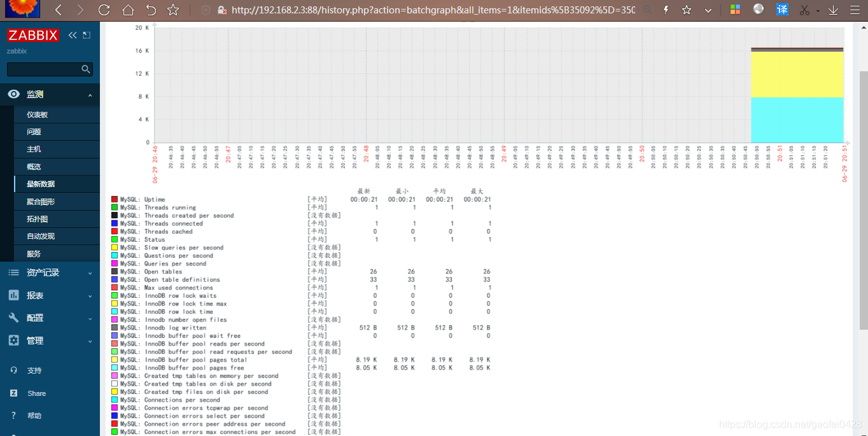Viewport: 868px width, 436px height.
Task: Open browser home page icon
Action: 128,10
